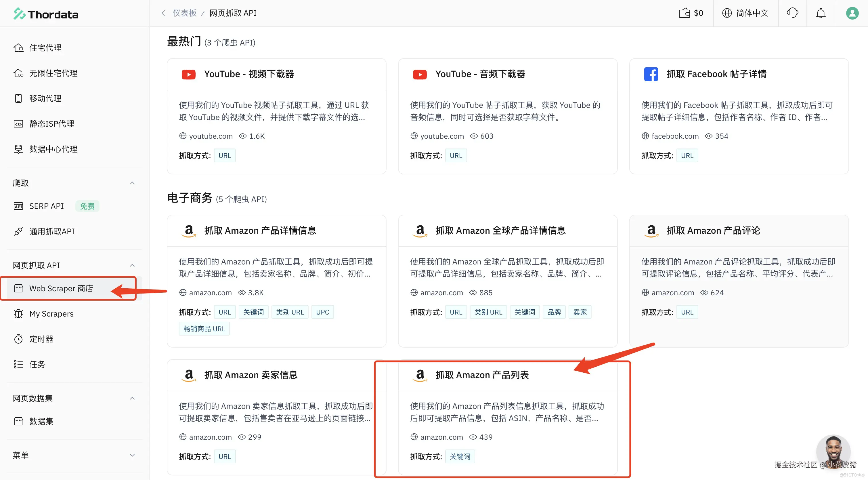This screenshot has height=480, width=868.
Task: Click the customer support headset icon
Action: (792, 13)
